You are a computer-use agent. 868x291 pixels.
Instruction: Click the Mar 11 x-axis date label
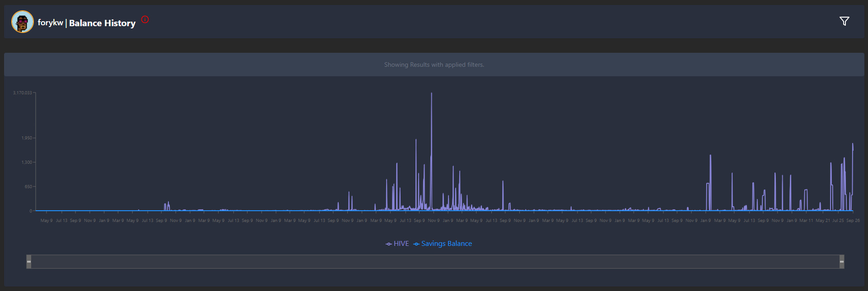[806, 221]
